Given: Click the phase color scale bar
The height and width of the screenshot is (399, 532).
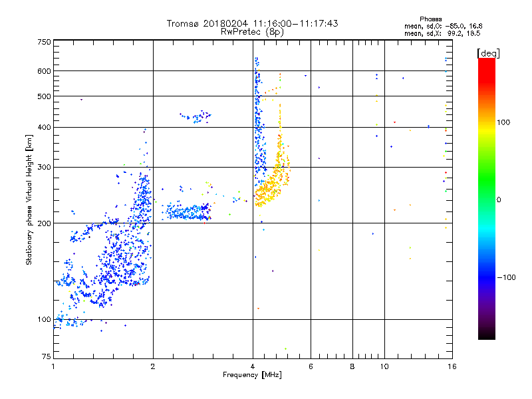Looking at the screenshot, I should pyautogui.click(x=487, y=199).
